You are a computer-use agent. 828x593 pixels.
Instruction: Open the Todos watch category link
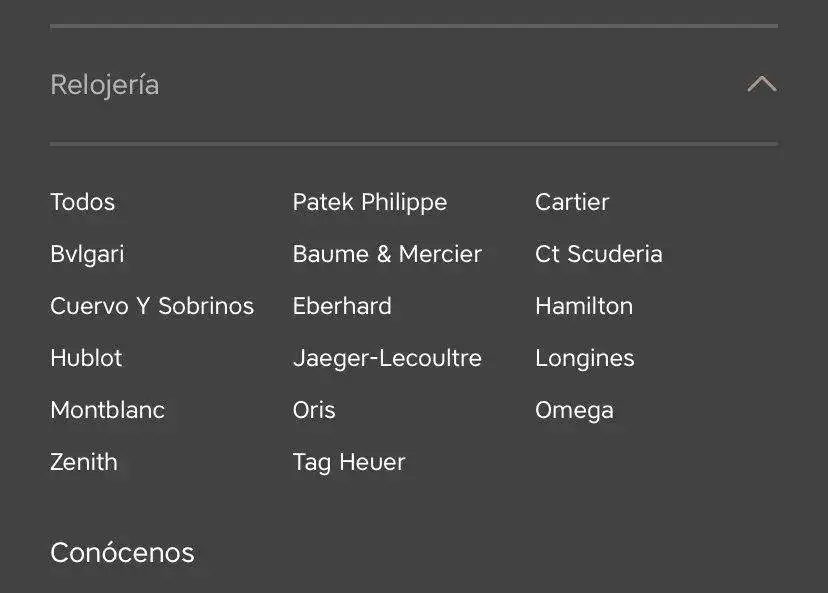(83, 202)
